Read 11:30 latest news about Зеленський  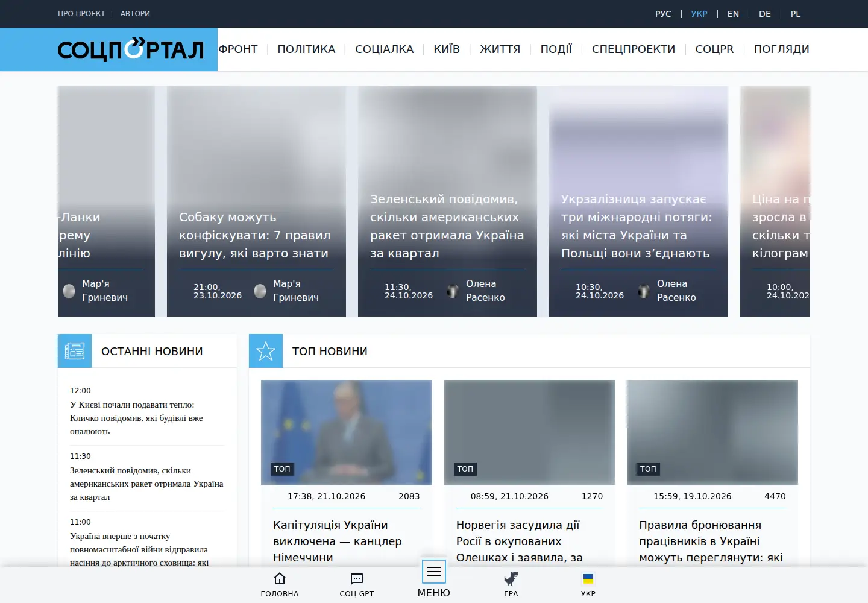146,484
